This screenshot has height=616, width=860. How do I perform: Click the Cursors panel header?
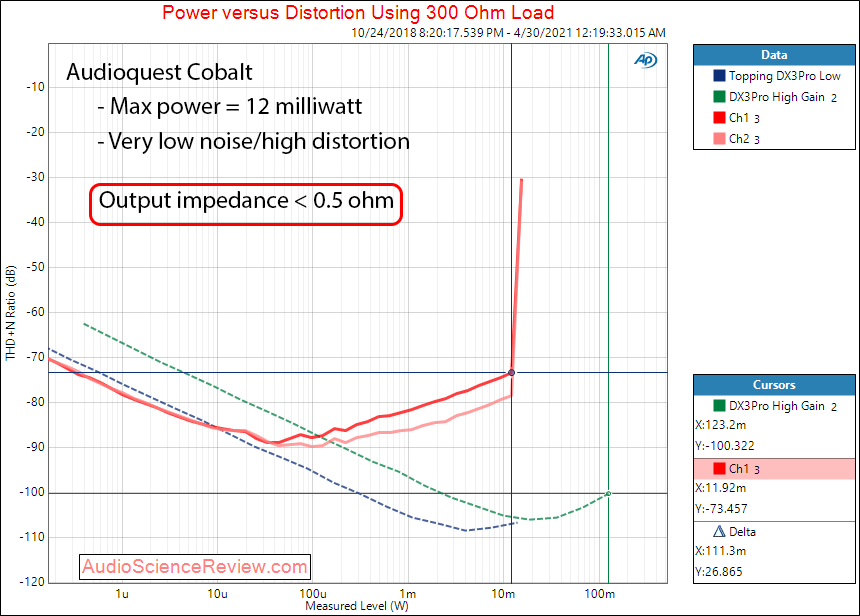[774, 385]
